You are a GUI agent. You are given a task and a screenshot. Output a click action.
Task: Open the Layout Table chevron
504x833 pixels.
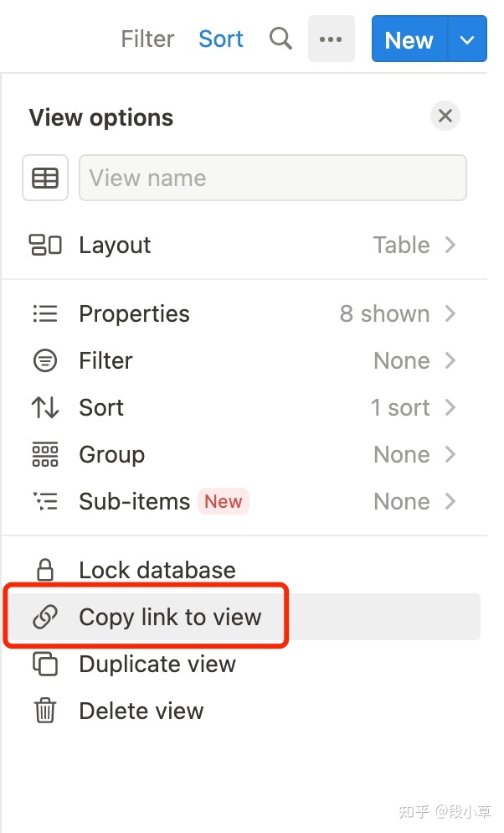tap(450, 245)
